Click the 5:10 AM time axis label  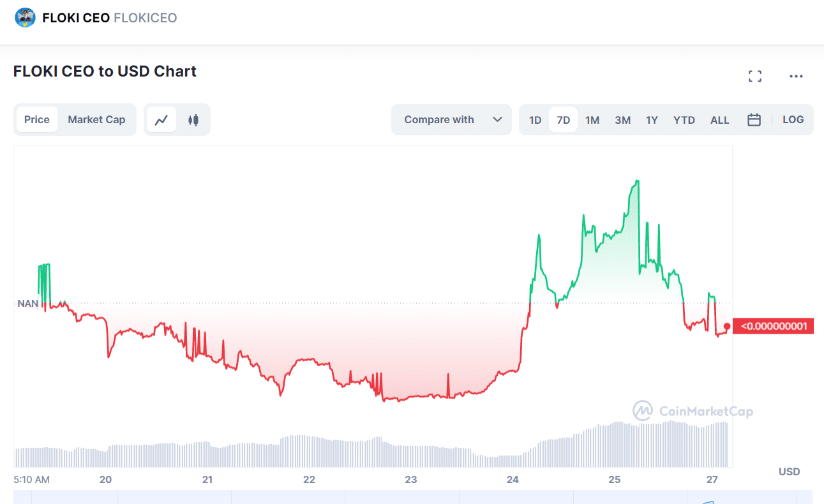(32, 479)
